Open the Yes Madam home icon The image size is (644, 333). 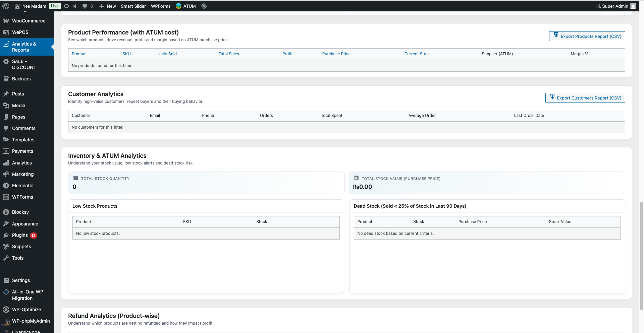tap(17, 6)
